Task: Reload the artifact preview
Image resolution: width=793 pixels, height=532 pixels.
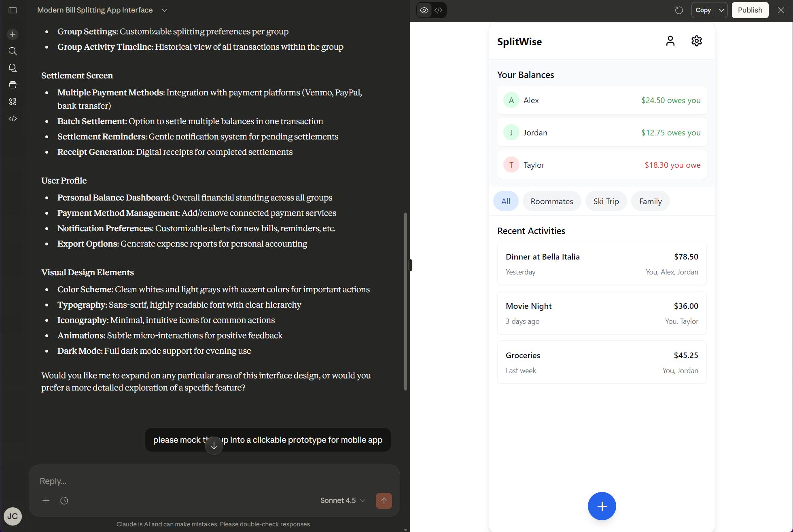Action: coord(679,10)
